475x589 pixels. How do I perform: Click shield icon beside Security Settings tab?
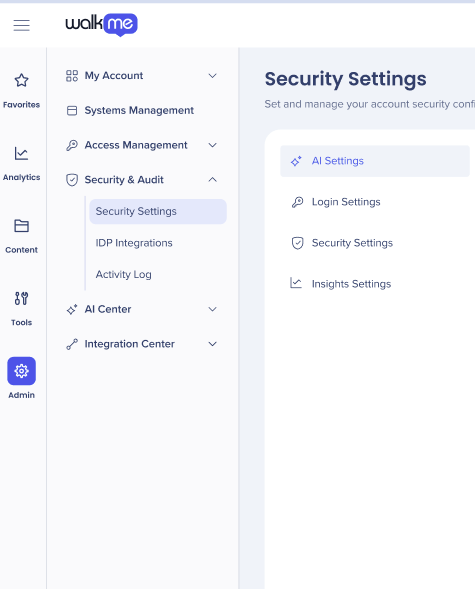pos(297,243)
